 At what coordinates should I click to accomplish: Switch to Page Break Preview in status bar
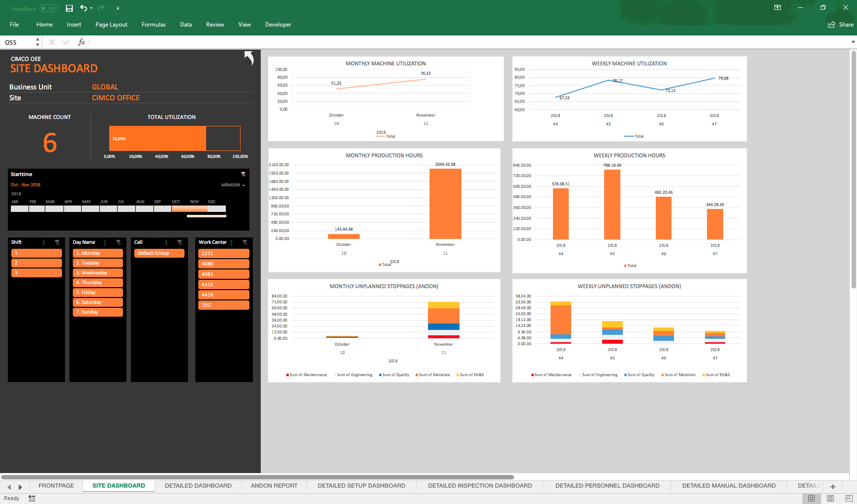tap(849, 498)
